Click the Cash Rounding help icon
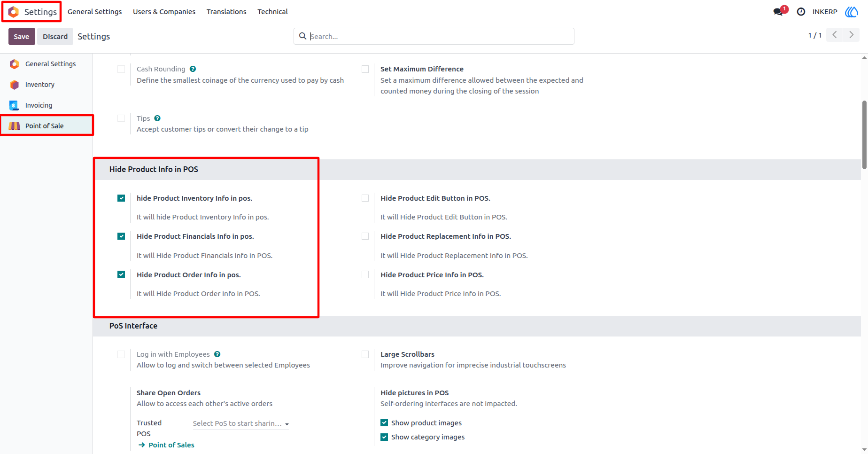 [x=193, y=69]
